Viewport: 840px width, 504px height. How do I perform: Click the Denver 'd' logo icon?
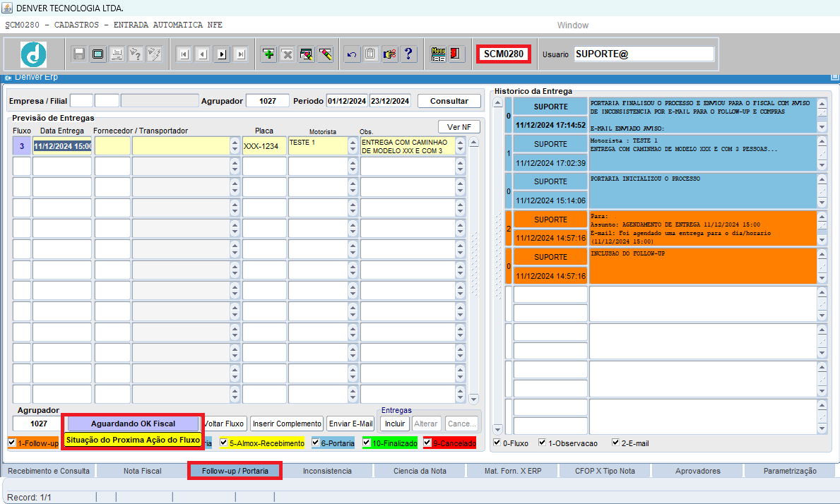(x=34, y=54)
